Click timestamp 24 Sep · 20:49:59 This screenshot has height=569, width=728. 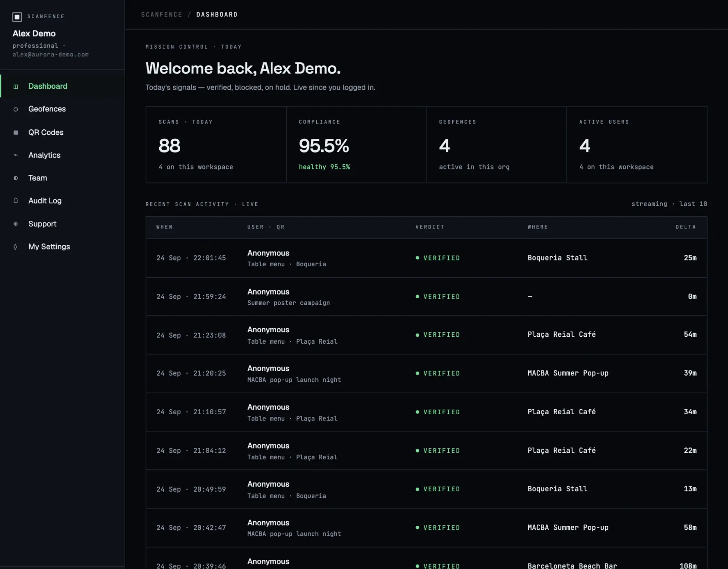pyautogui.click(x=191, y=489)
